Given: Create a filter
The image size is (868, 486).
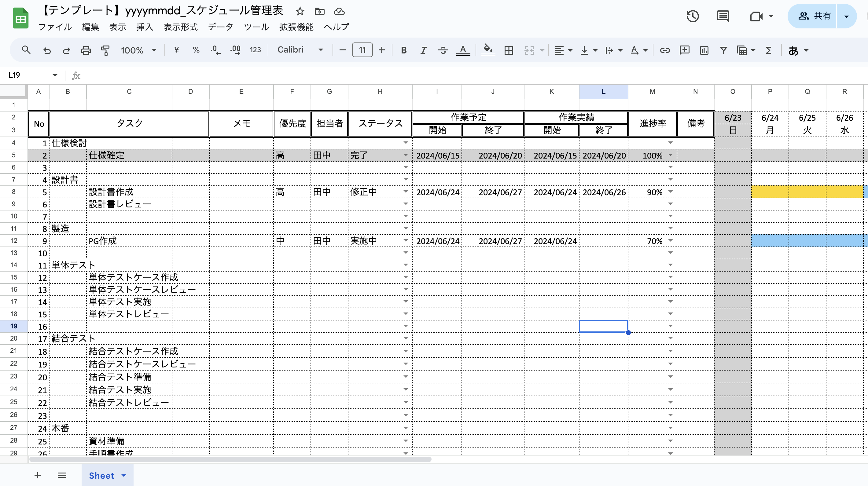Looking at the screenshot, I should [723, 50].
